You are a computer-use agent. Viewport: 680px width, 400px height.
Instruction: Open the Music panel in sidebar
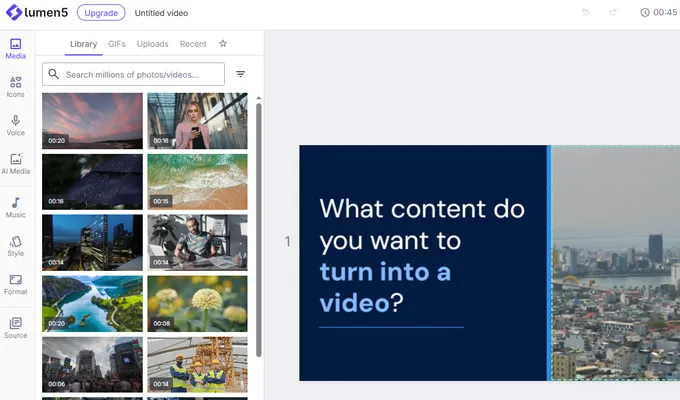tap(16, 207)
